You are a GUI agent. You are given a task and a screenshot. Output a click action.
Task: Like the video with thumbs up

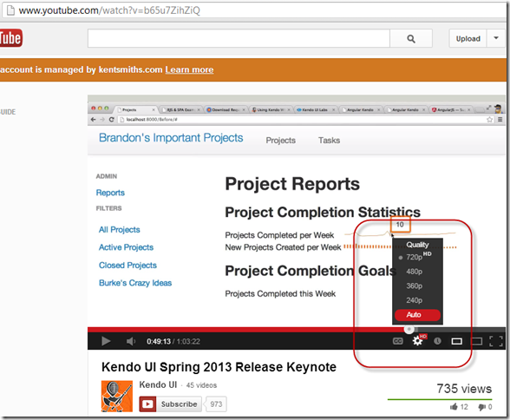[x=454, y=407]
